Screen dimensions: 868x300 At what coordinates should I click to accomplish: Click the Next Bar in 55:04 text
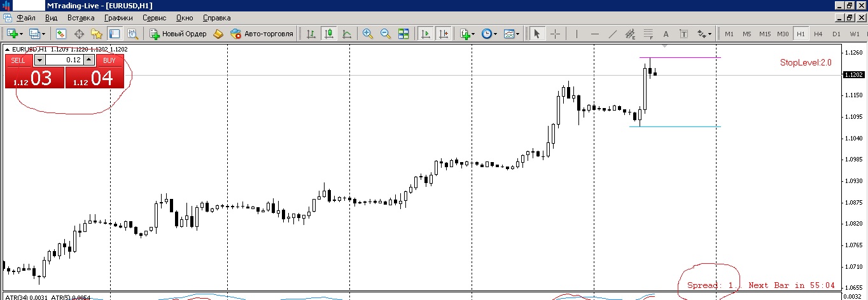792,285
